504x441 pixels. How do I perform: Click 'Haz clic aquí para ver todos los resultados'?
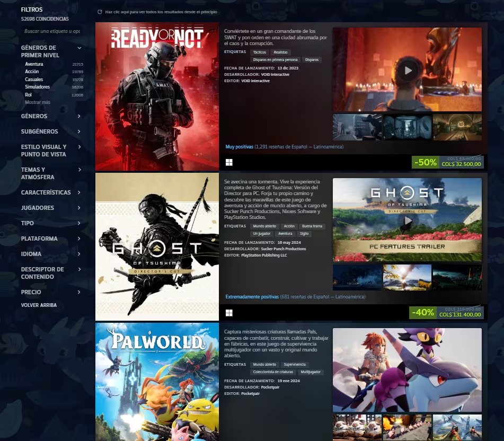[161, 12]
